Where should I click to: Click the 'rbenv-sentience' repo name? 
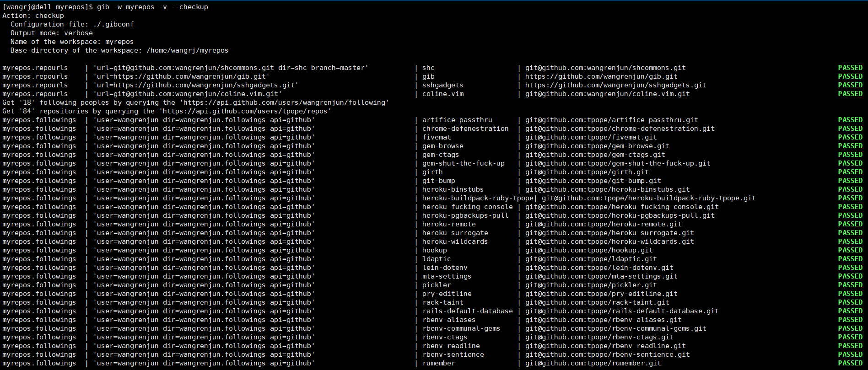(x=453, y=354)
